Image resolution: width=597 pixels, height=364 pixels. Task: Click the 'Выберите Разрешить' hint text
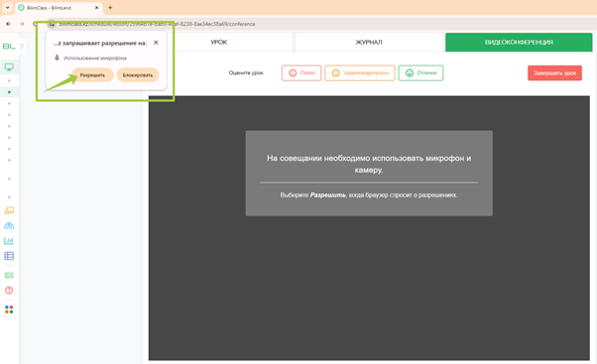pyautogui.click(x=369, y=195)
